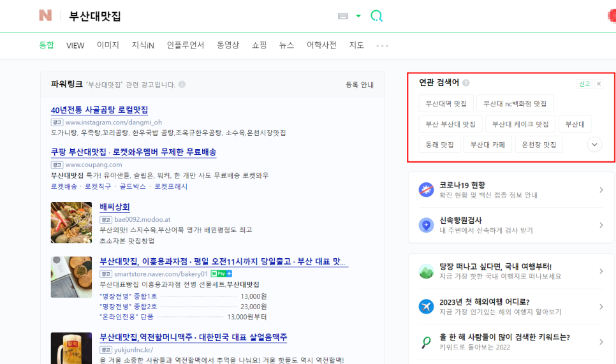Select the 부산 부산대 맛집 keyword
Image resolution: width=616 pixels, height=364 pixels.
click(450, 124)
